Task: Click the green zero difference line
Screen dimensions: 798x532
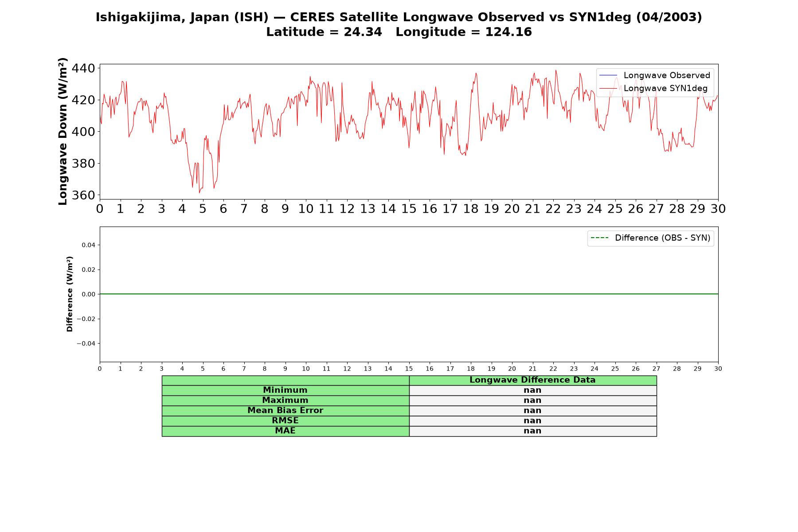Action: pos(409,294)
